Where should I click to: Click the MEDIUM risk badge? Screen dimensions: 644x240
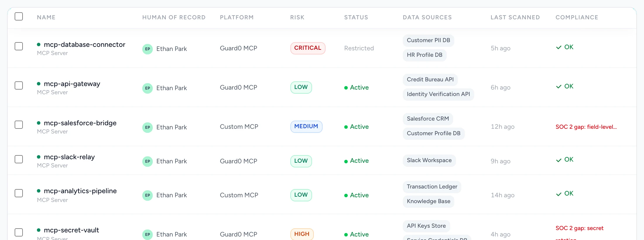tap(306, 126)
